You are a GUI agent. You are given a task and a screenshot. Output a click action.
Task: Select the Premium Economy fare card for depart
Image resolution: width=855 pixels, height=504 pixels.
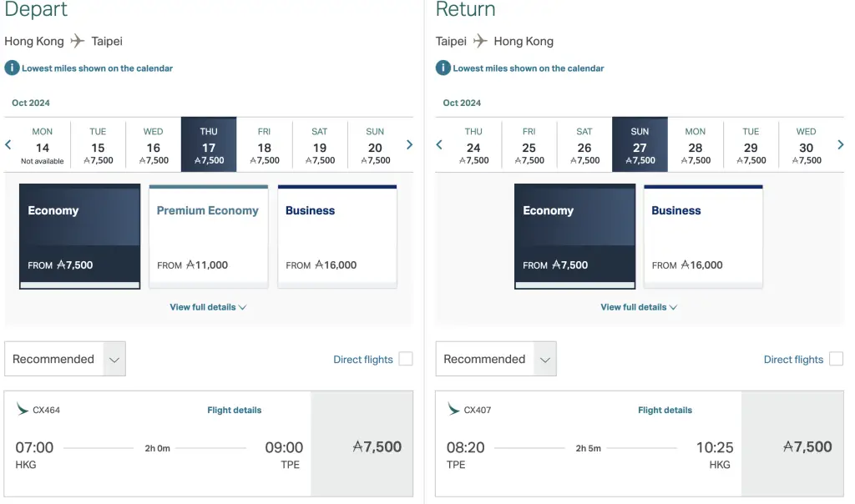click(207, 235)
